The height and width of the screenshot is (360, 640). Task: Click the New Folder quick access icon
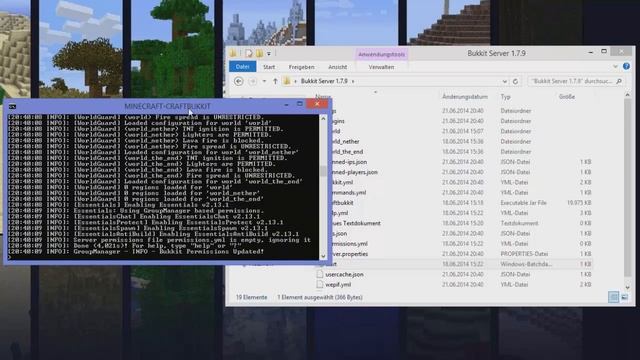(259, 53)
